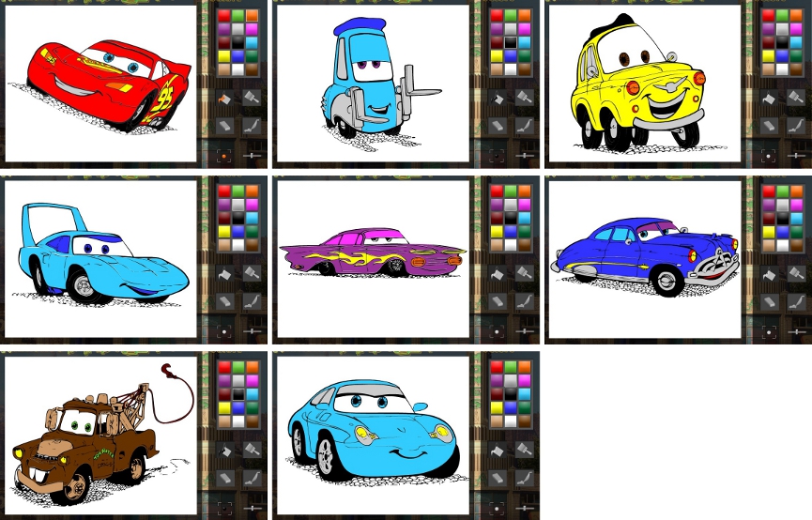This screenshot has height=520, width=812.
Task: Pick dark brown swatch in tow truck palette
Action: coord(252,421)
